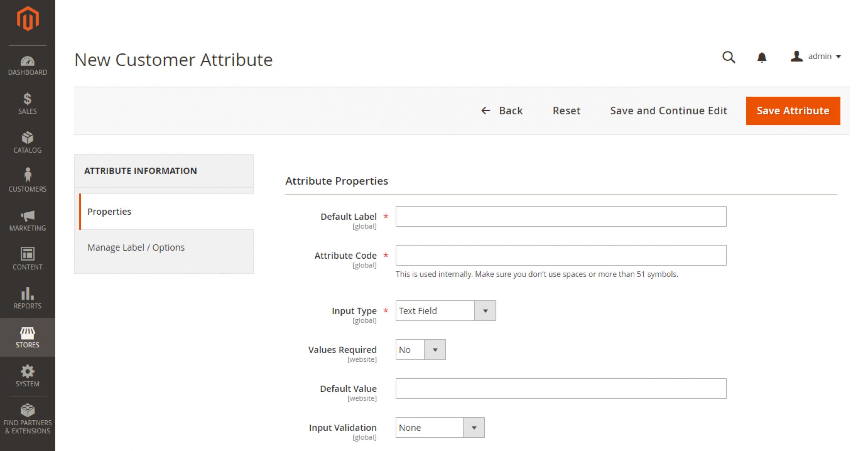This screenshot has height=451, width=868.
Task: Click the Properties tab
Action: tap(110, 211)
